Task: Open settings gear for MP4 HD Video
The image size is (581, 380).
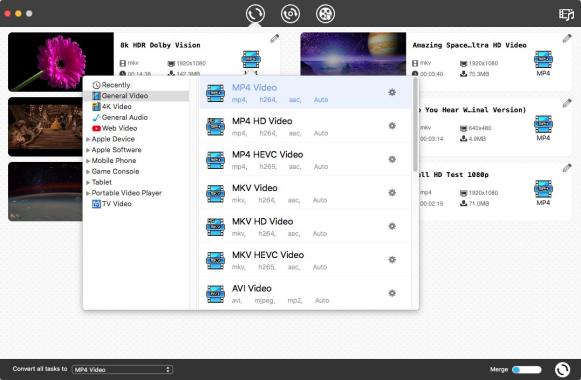Action: tap(392, 126)
